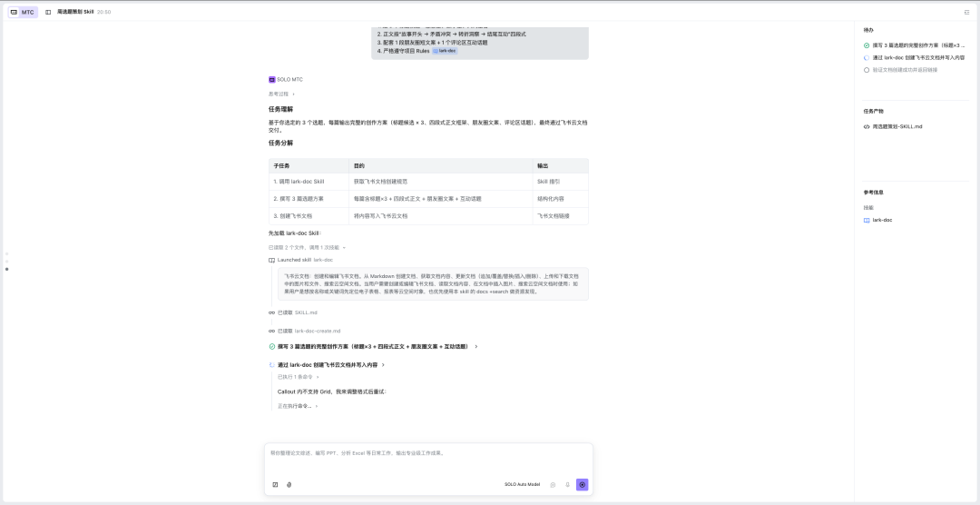Open the lark-doc-create.md file reference
980x505 pixels.
pos(318,331)
